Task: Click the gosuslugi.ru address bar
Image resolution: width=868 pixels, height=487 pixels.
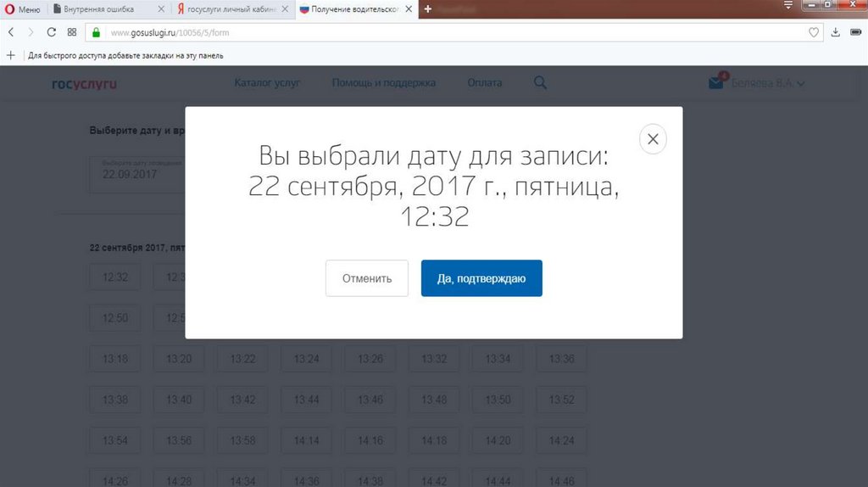Action: pyautogui.click(x=424, y=32)
